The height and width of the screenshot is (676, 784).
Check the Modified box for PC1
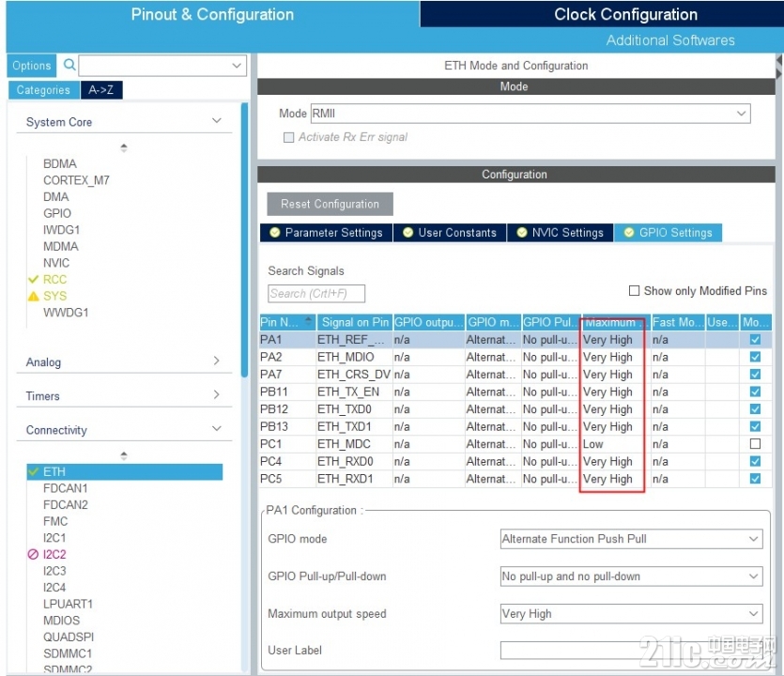[755, 443]
